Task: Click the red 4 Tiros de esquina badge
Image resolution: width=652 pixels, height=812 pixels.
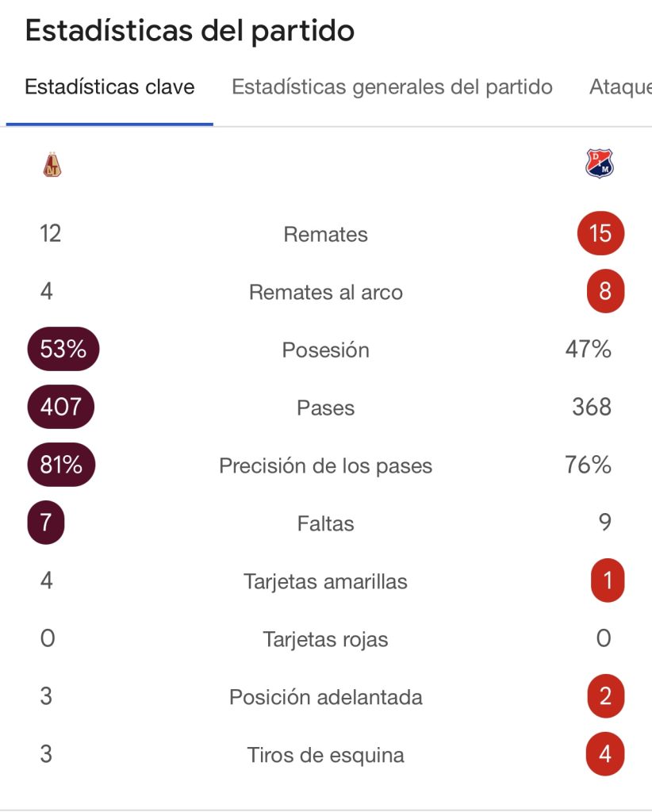Action: [605, 754]
